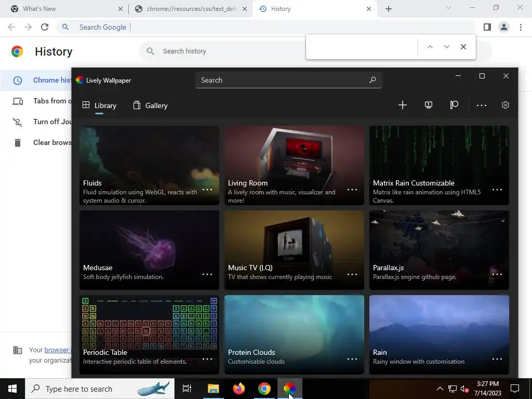
Task: Follow the browser is managed link
Action: pyautogui.click(x=57, y=350)
